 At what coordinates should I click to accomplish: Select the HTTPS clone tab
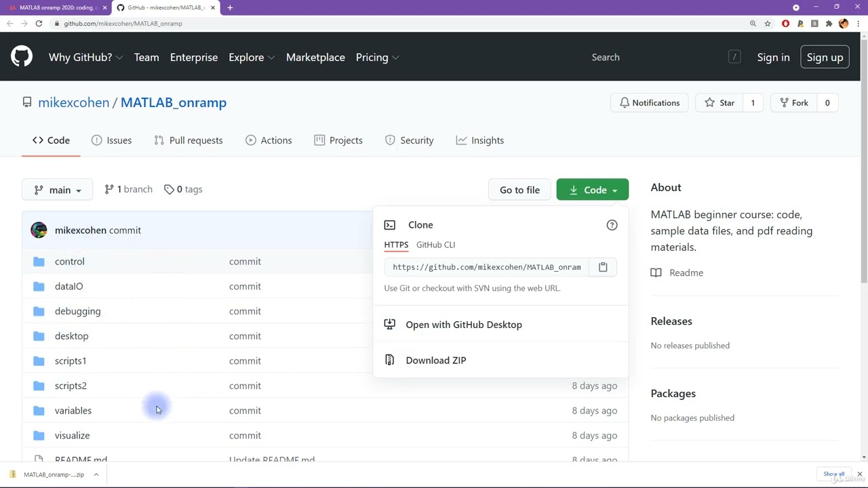(396, 245)
